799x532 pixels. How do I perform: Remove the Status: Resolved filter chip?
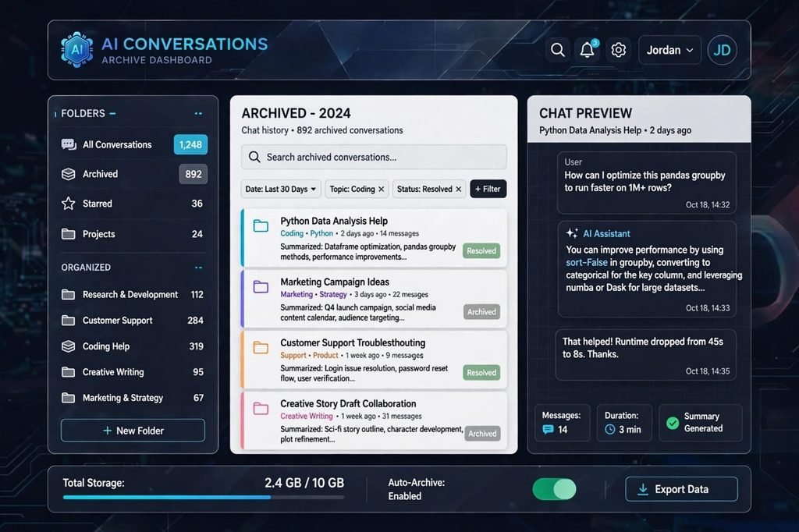tap(459, 189)
